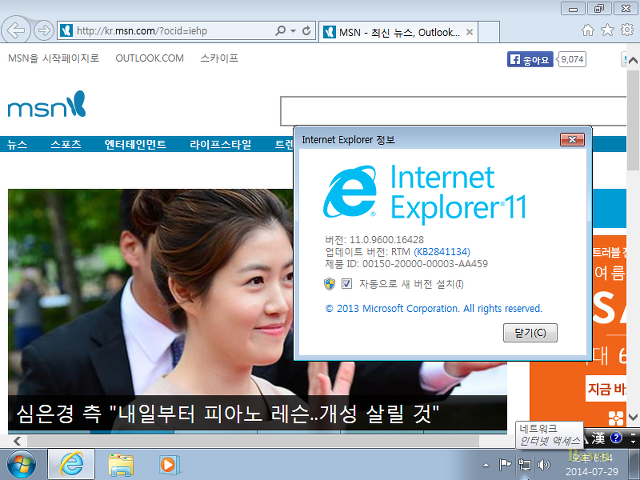Click the 9,074 like count bubble
Viewport: 640px width, 480px height.
click(x=572, y=60)
